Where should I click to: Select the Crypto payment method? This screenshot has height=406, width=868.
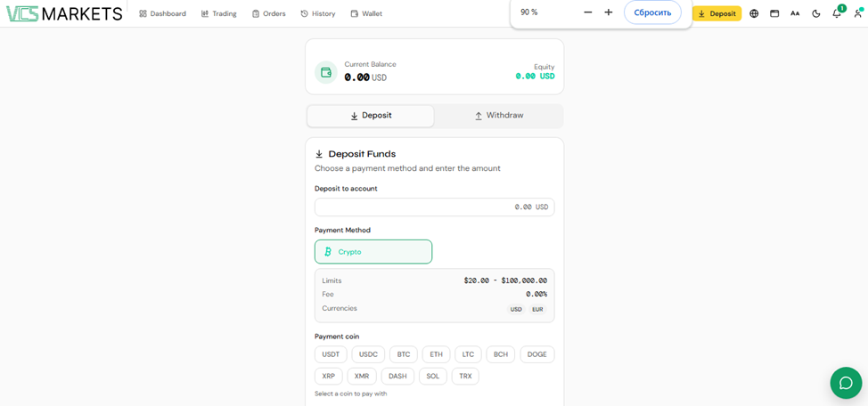(373, 252)
